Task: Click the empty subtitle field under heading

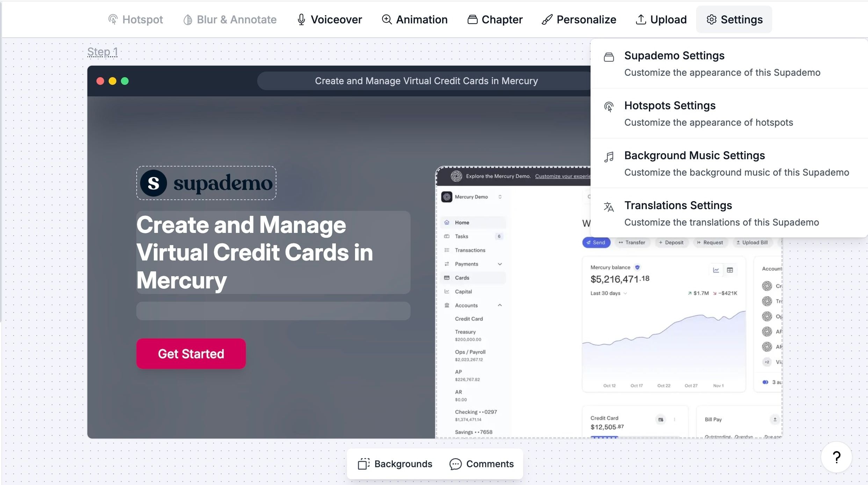Action: pos(273,311)
